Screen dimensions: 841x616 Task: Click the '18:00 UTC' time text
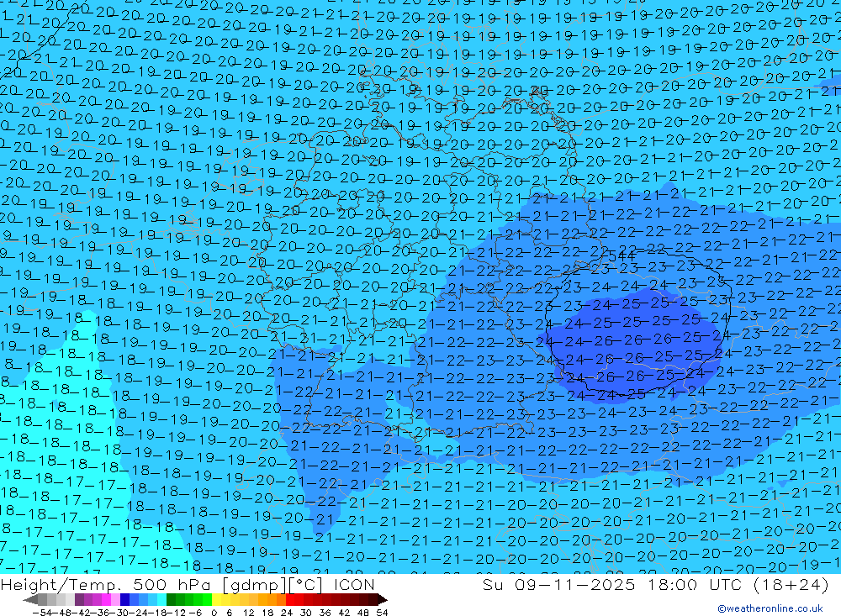click(x=695, y=585)
